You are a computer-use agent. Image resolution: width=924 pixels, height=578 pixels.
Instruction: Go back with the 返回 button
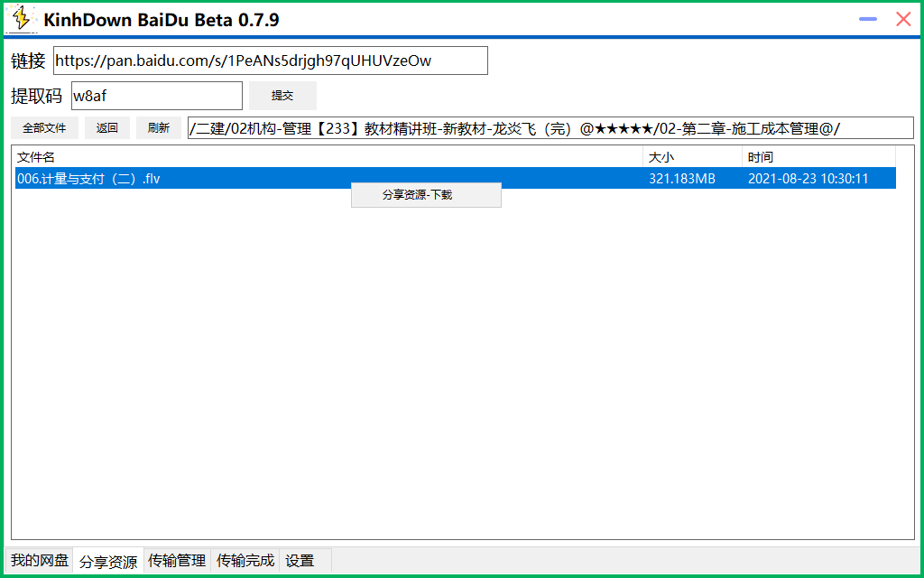pyautogui.click(x=107, y=128)
